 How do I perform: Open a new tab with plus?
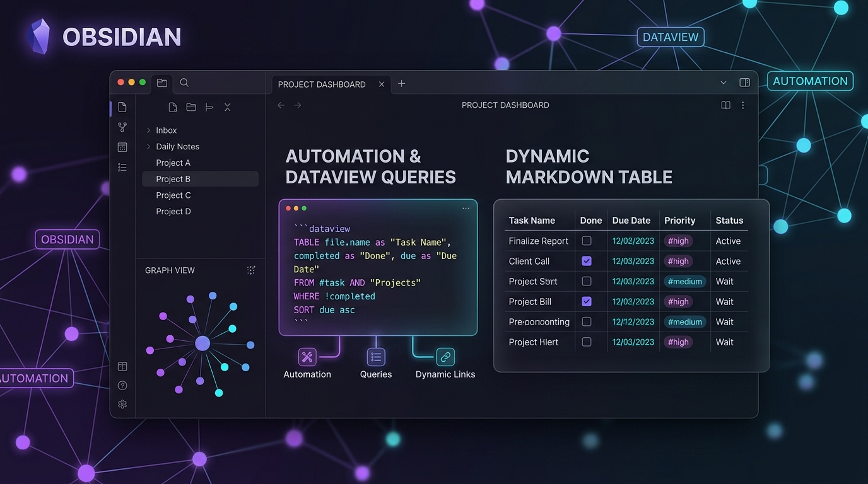401,84
